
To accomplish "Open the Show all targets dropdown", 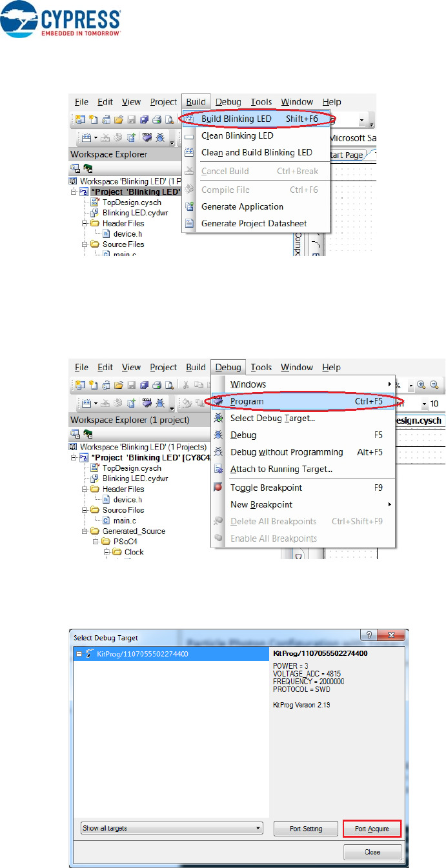I will [171, 828].
